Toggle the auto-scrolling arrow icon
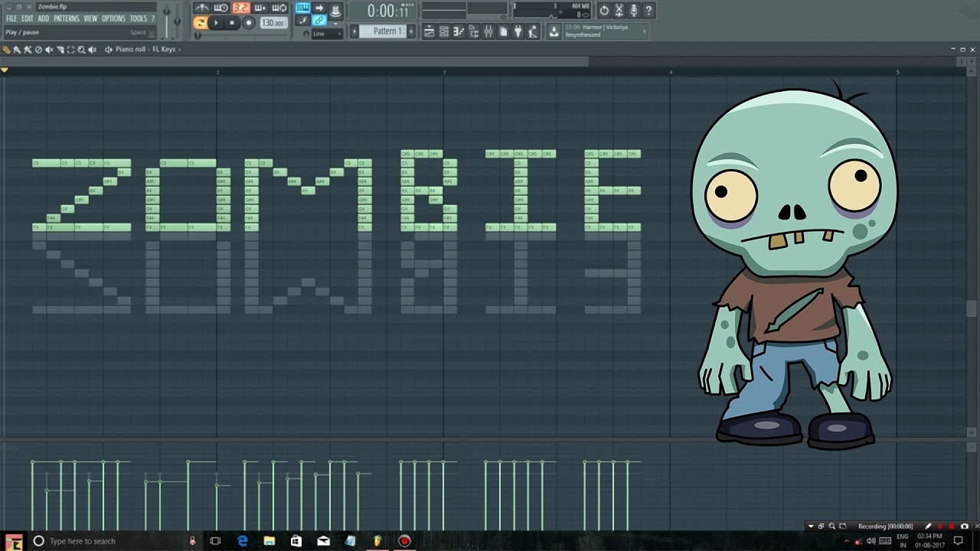980x551 pixels. (319, 8)
